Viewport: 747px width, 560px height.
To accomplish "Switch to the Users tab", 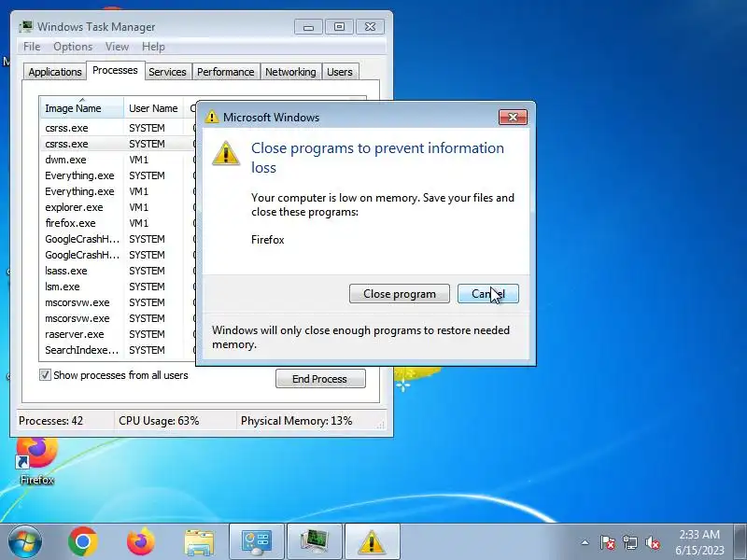I will click(340, 72).
